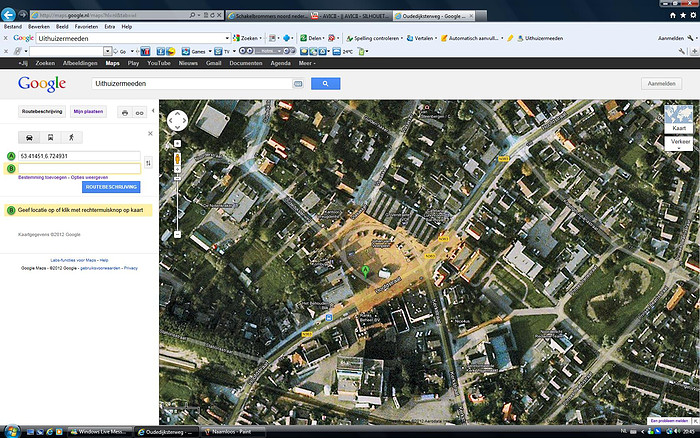Viewport: 700px width, 438px height.
Task: Close the directions panel with X
Action: 150,133
